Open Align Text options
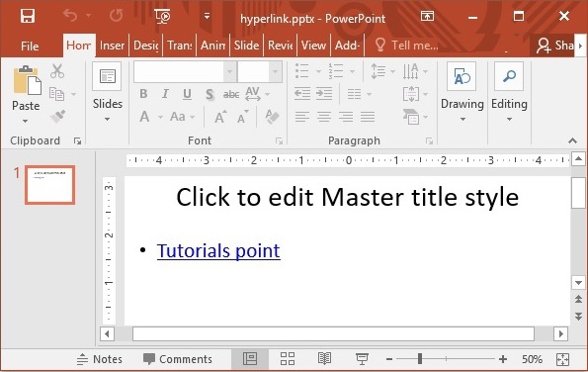This screenshot has width=588, height=372. [x=415, y=94]
